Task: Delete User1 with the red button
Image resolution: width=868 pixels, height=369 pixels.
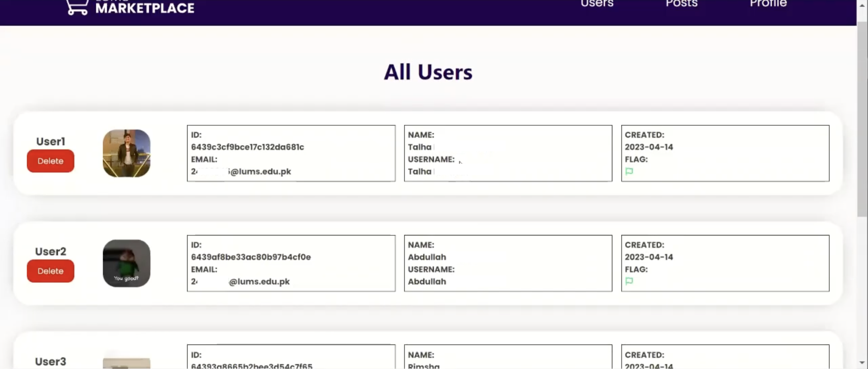Action: click(x=50, y=161)
